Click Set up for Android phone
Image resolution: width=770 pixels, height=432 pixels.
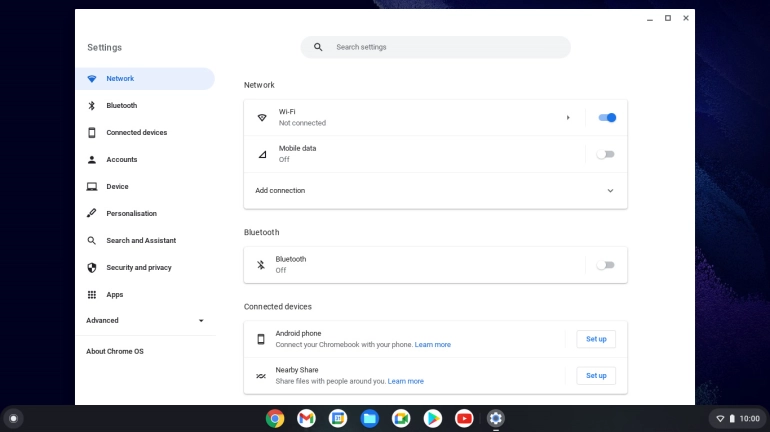(x=596, y=339)
